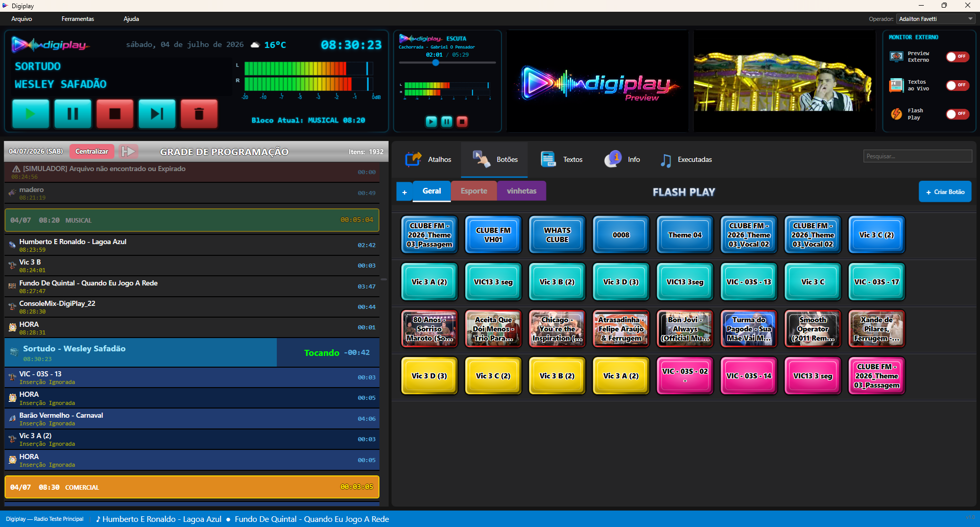Viewport: 980px width, 527px height.
Task: Click the Bon Jovi Always thumbnail button
Action: click(x=685, y=329)
